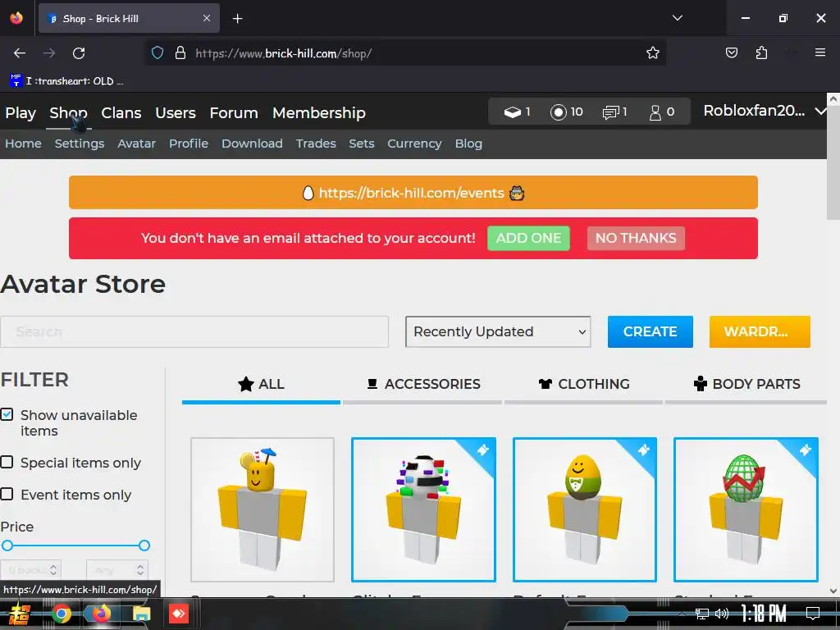
Task: Open the Play menu item
Action: tap(21, 113)
